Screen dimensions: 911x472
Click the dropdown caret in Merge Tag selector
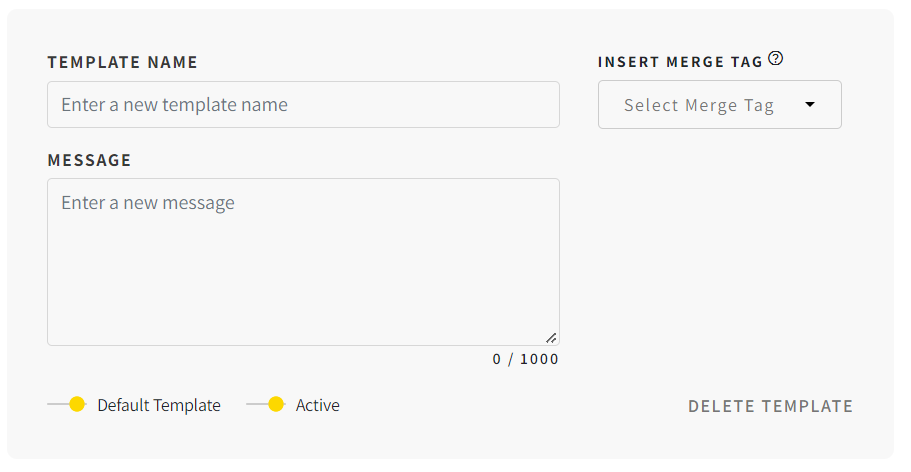click(810, 105)
